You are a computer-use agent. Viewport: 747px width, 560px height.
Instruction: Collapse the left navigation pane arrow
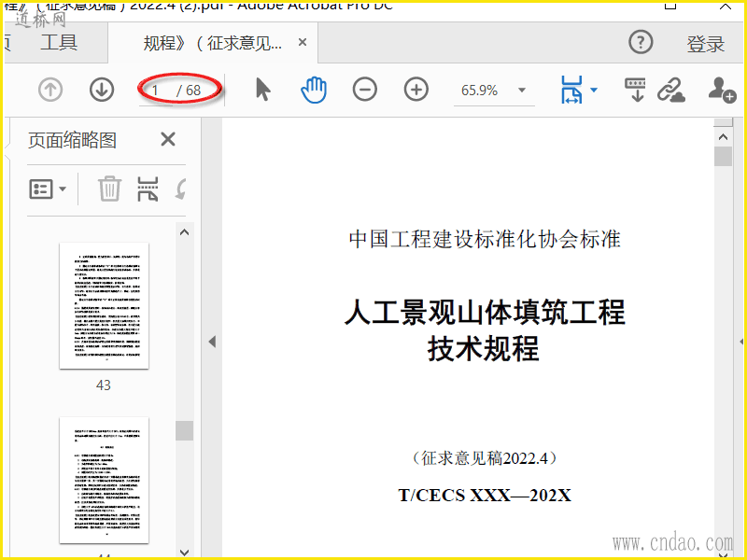click(x=212, y=342)
